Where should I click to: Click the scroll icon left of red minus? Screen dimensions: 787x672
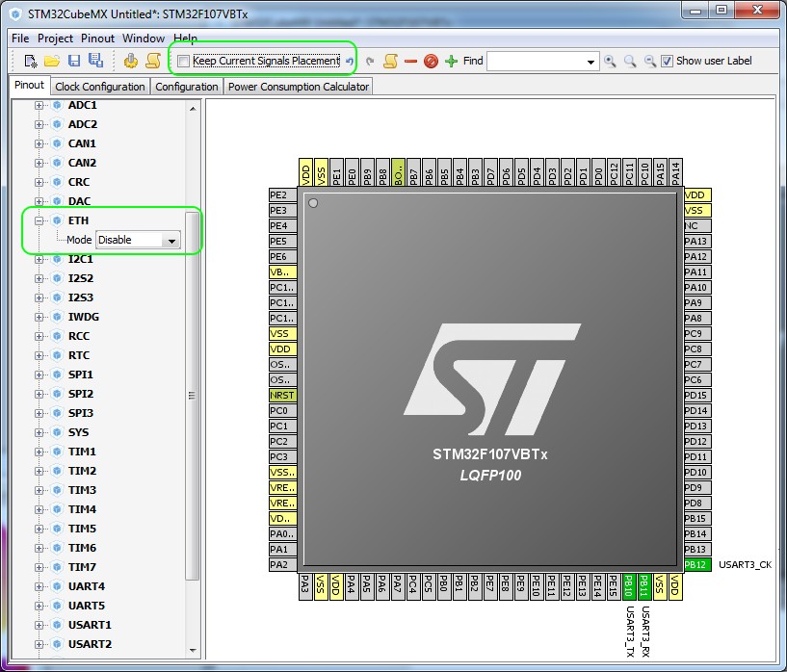click(x=390, y=62)
